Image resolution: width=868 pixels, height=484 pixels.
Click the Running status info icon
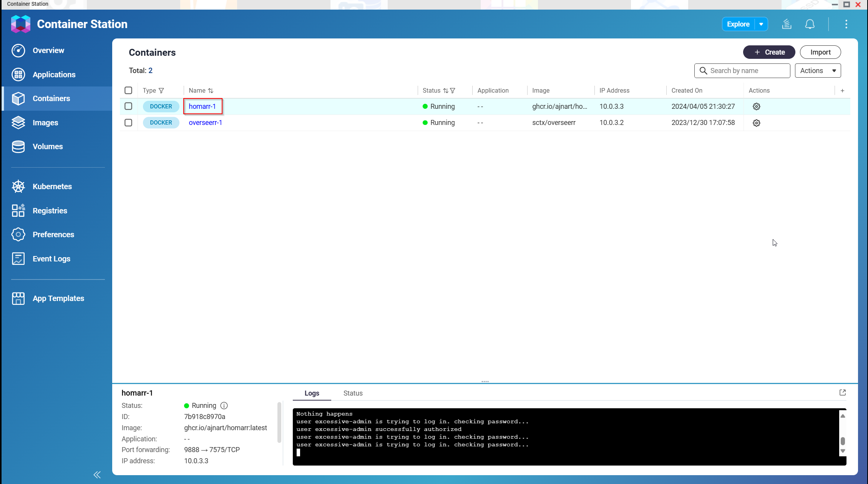[x=224, y=406]
